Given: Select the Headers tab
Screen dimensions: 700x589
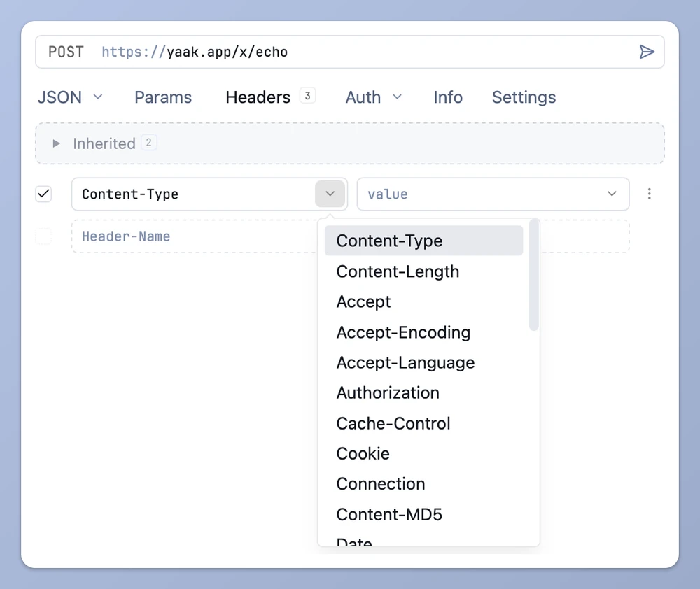Looking at the screenshot, I should [258, 97].
